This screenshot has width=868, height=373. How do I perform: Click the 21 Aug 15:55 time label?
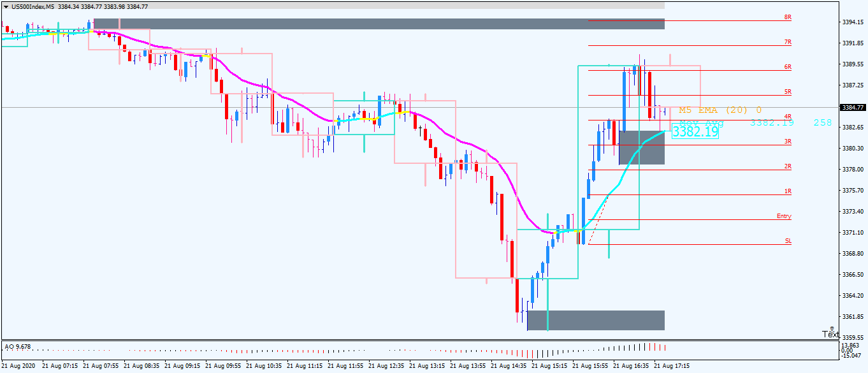(591, 367)
